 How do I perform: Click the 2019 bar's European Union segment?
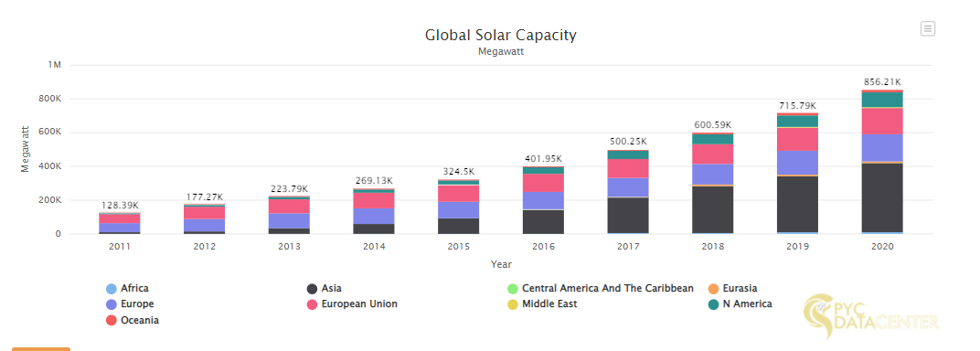tap(797, 139)
